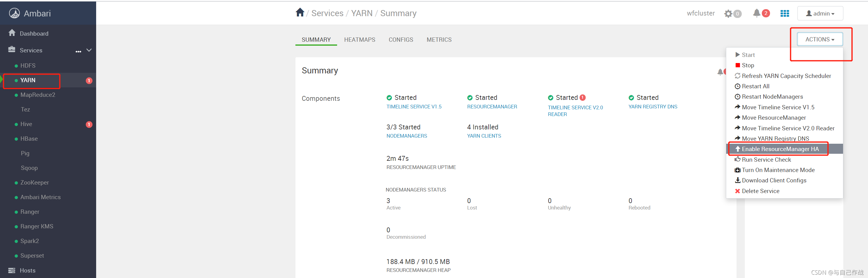Choose Restart NodeManagers menu item

784,97
